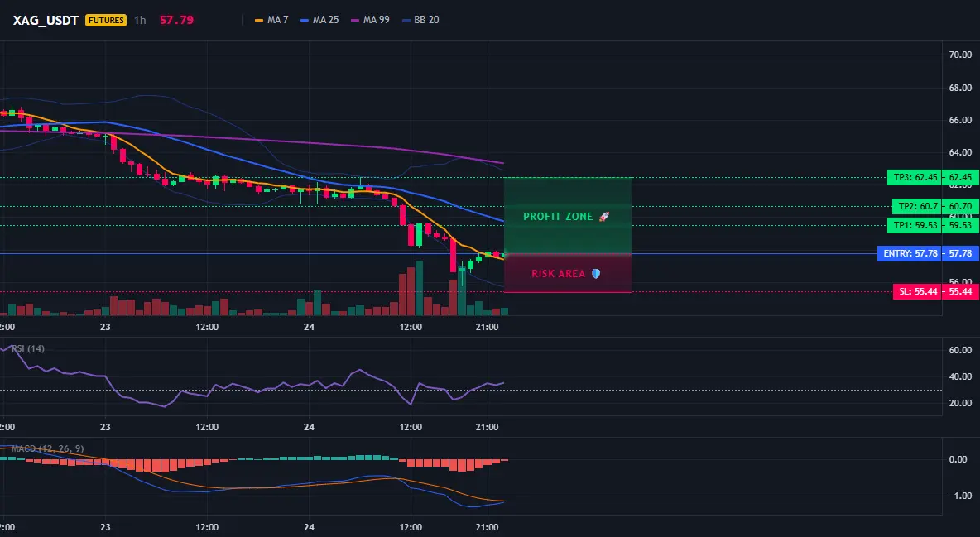Click the 57.79 current price in header

coord(176,20)
